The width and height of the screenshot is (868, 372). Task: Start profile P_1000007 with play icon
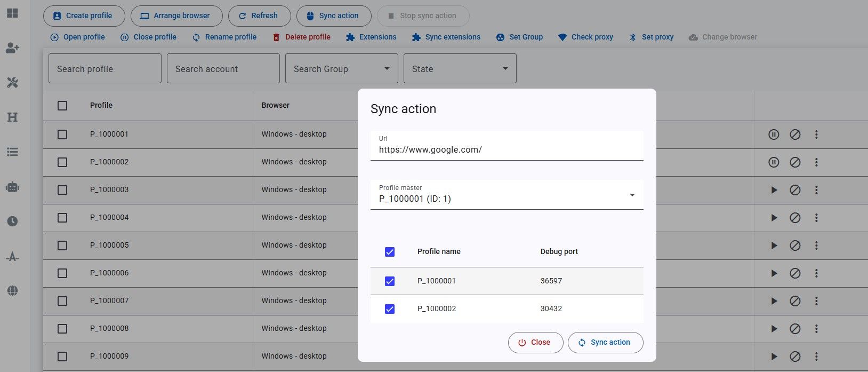[x=774, y=301]
